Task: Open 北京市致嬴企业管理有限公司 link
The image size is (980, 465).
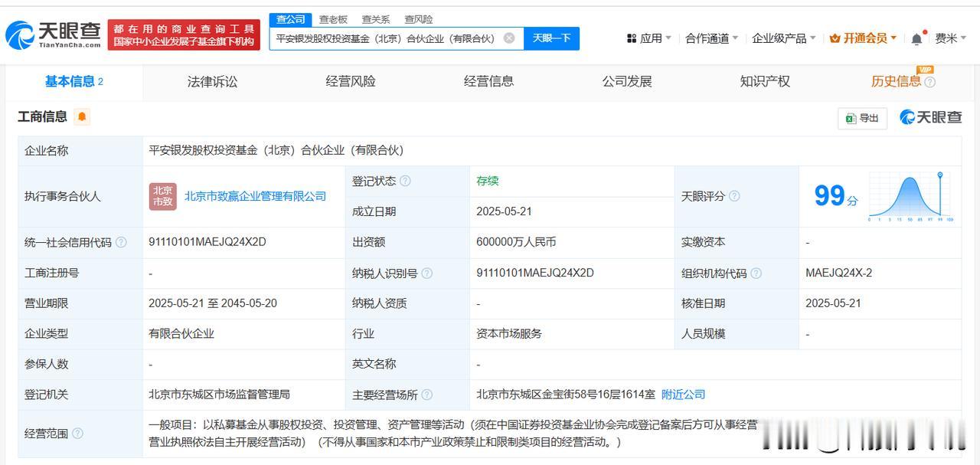Action: pyautogui.click(x=255, y=196)
